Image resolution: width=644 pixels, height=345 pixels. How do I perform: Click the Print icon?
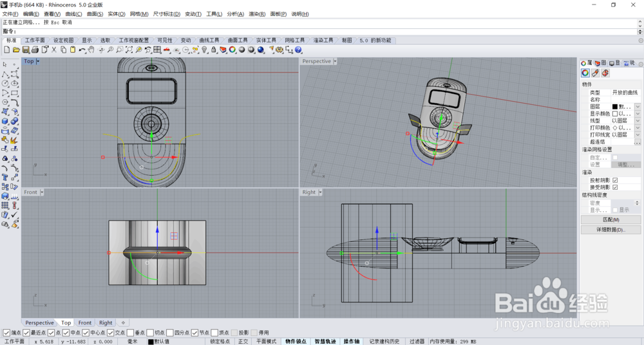tap(35, 50)
